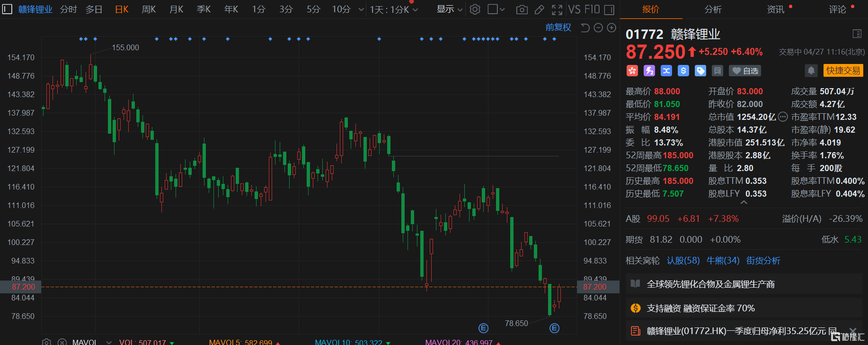Click the 赣锋锂业 stock name at top left

(35, 9)
